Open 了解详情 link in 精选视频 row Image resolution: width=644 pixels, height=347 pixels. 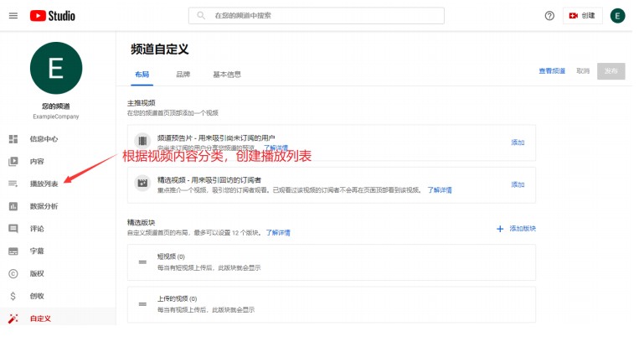pos(440,190)
